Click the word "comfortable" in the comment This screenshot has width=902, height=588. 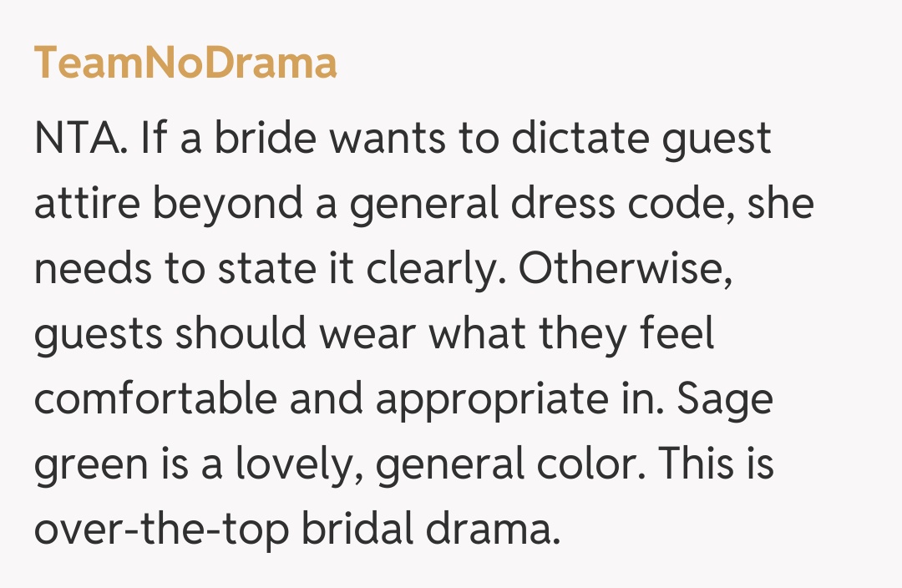pos(155,399)
